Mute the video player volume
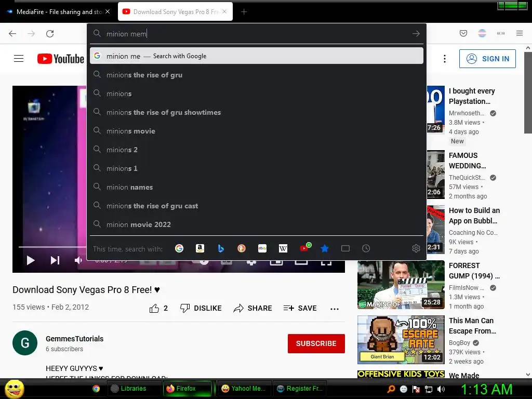 pyautogui.click(x=78, y=260)
